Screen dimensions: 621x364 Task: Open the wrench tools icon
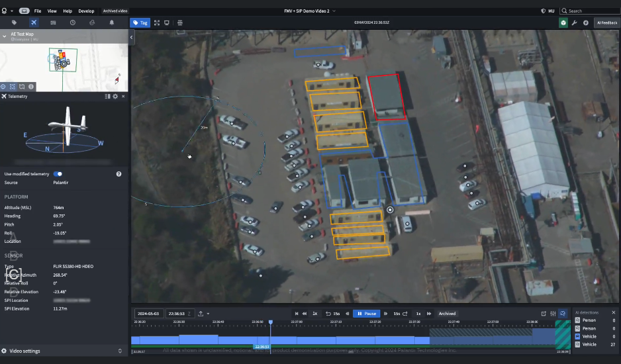click(574, 23)
